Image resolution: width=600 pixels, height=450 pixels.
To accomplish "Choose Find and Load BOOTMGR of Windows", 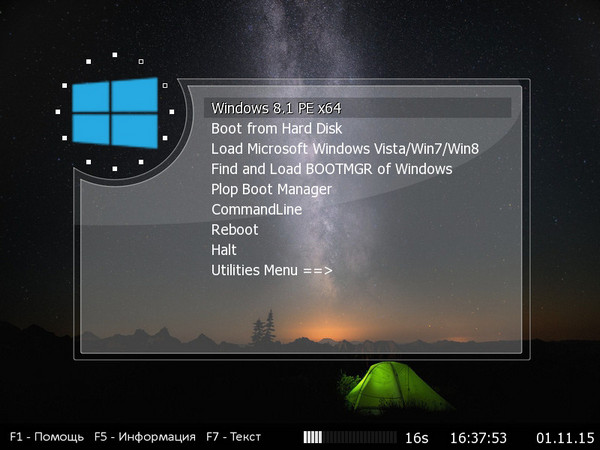I will (x=331, y=169).
